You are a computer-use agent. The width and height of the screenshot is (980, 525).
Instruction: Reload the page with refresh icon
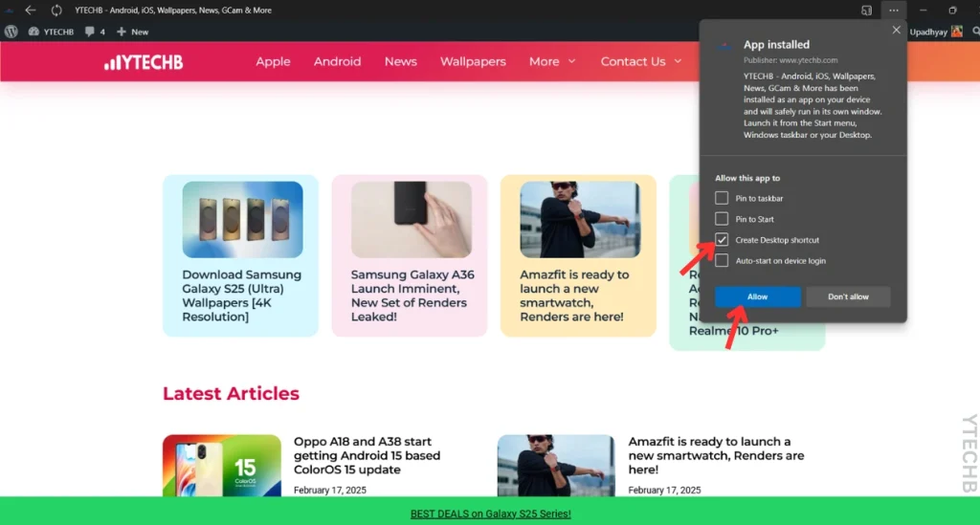56,10
